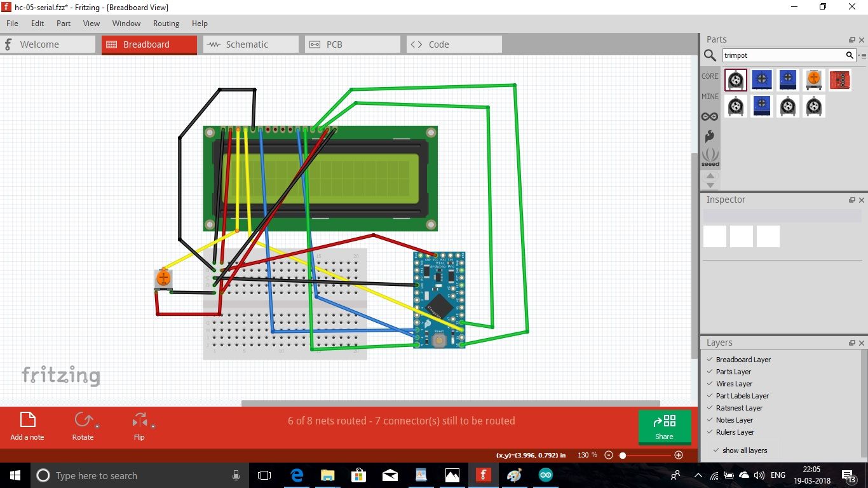Open the Routing menu
Image resolution: width=868 pixels, height=488 pixels.
point(166,24)
